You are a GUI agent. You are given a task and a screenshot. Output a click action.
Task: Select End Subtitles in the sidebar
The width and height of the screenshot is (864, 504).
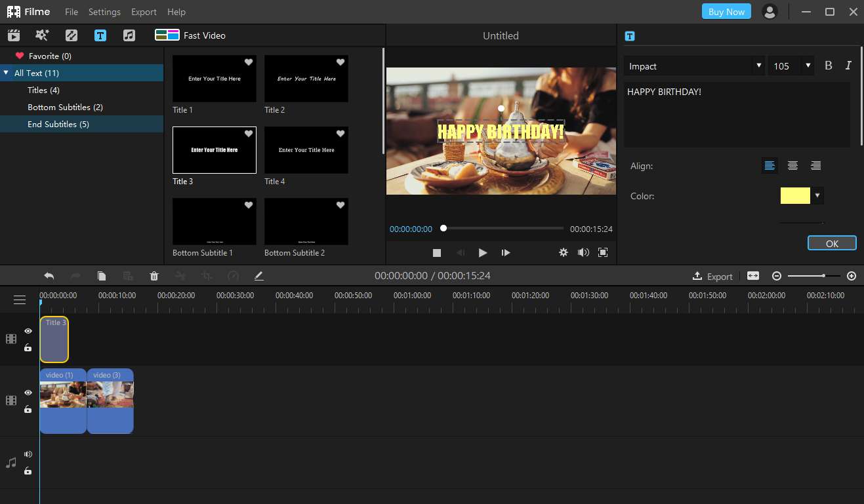[58, 124]
